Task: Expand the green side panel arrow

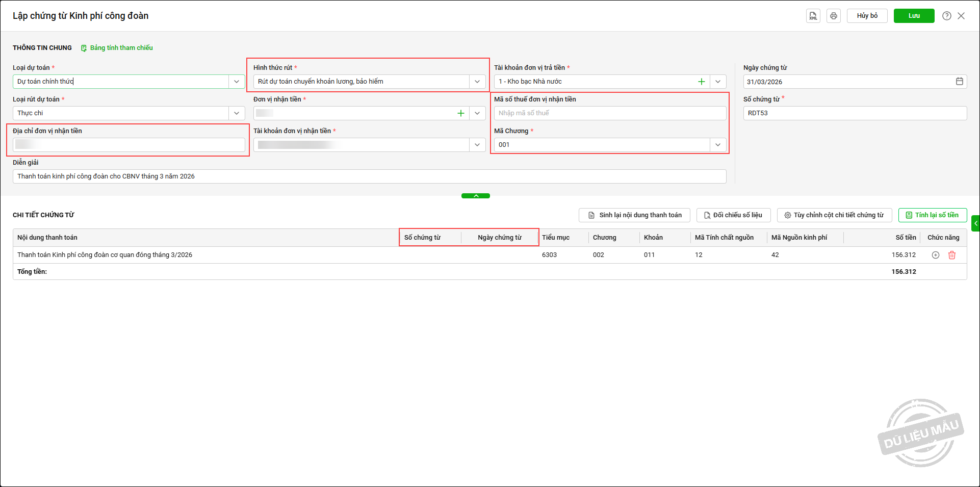Action: [x=975, y=223]
